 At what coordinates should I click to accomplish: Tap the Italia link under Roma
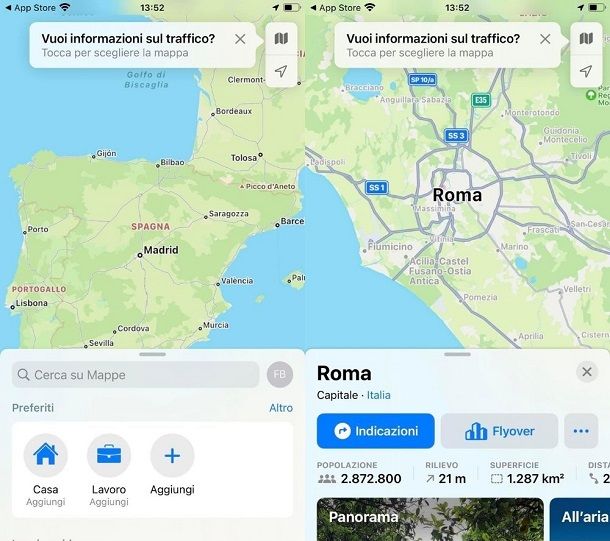pos(379,395)
